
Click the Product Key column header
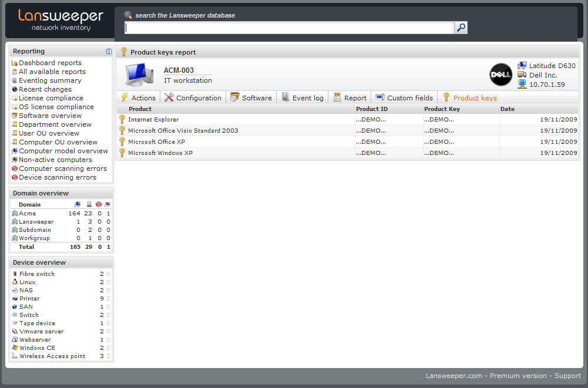(442, 109)
